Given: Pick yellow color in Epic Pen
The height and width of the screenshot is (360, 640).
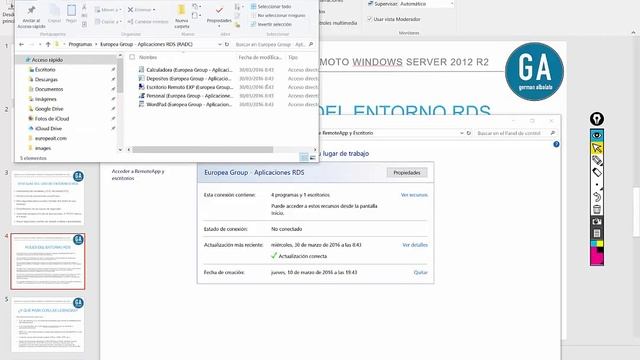Looking at the screenshot, I should click(600, 244).
